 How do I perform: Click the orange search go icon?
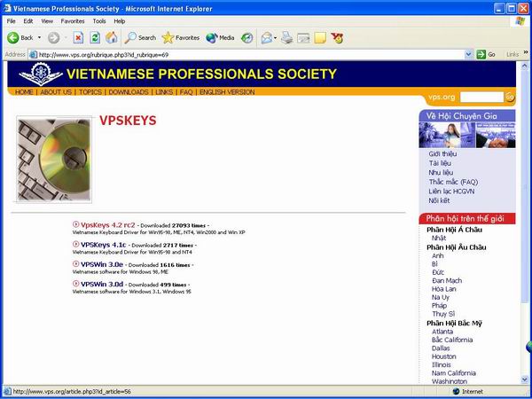pyautogui.click(x=510, y=97)
